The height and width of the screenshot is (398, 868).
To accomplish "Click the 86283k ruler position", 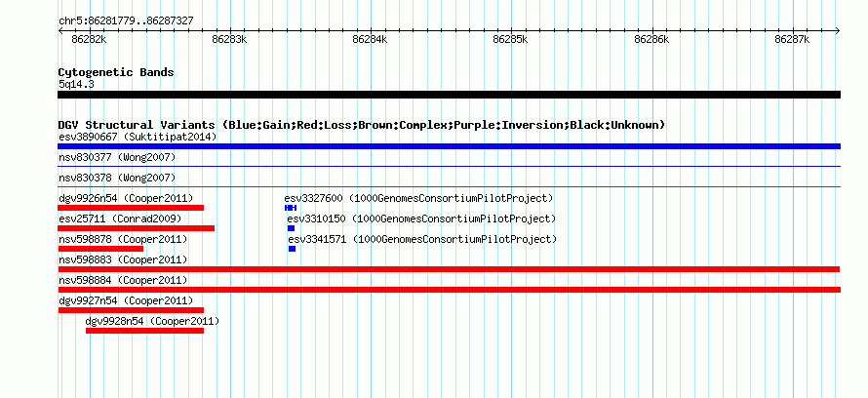I will [230, 39].
